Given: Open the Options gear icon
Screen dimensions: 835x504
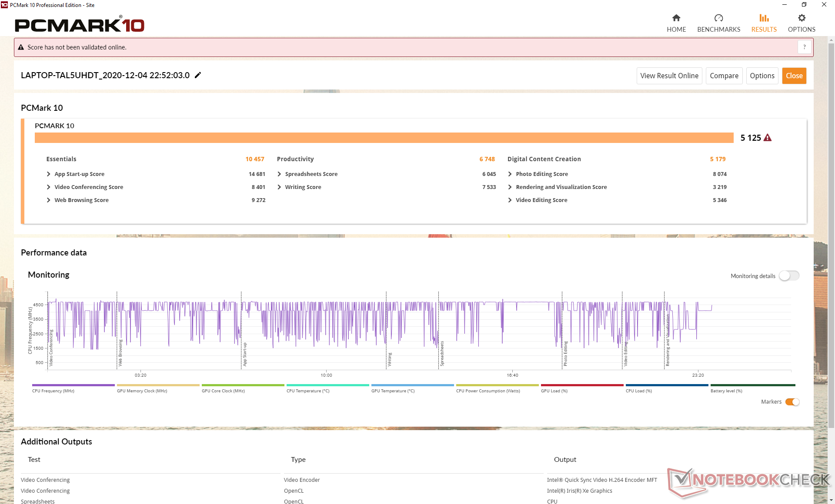Looking at the screenshot, I should point(802,18).
